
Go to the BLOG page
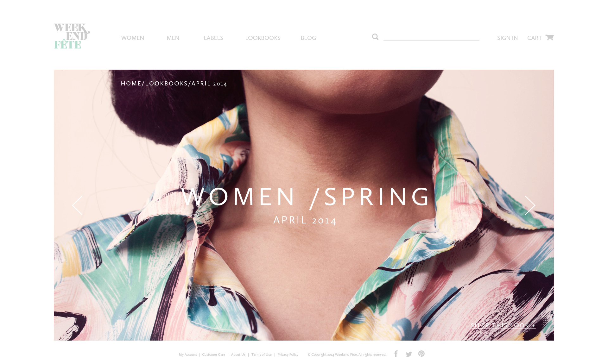click(x=308, y=38)
